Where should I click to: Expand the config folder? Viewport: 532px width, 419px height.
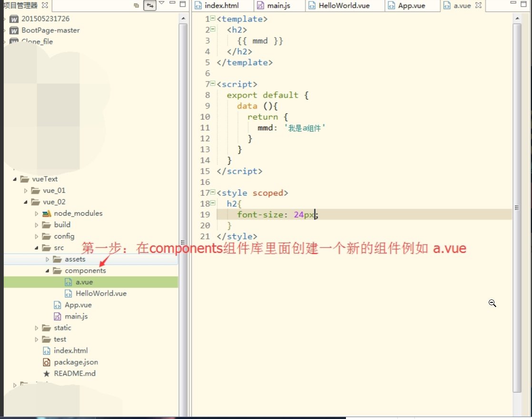(36, 236)
